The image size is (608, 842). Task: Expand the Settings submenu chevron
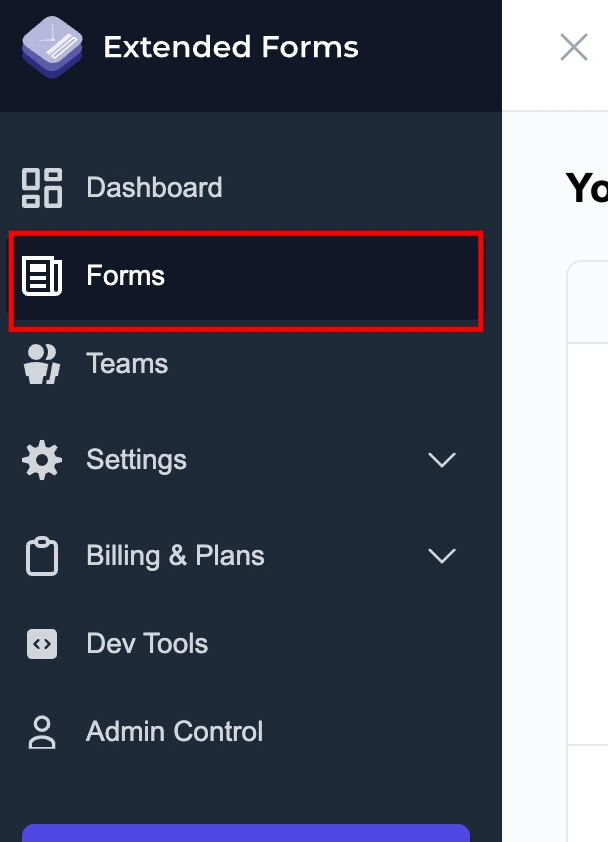[441, 459]
